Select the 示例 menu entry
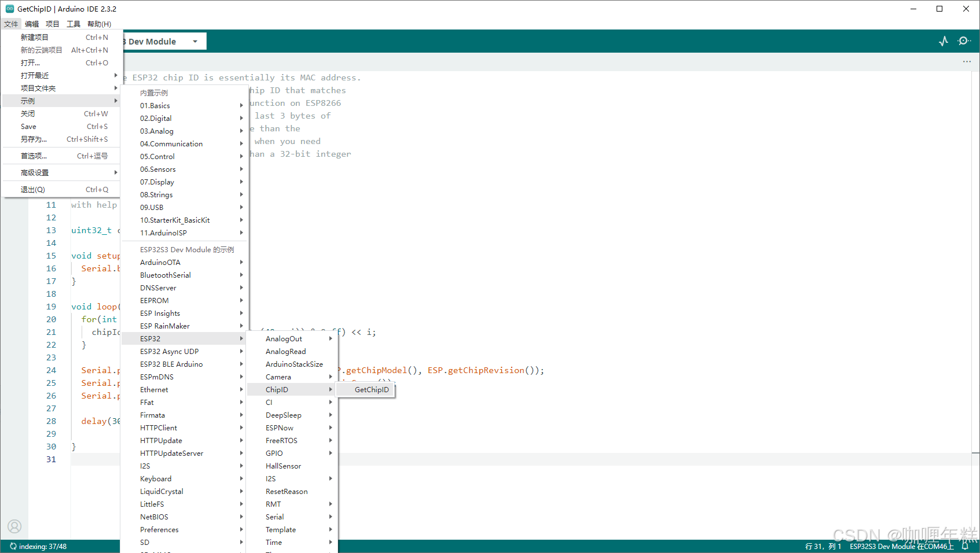 pos(61,101)
